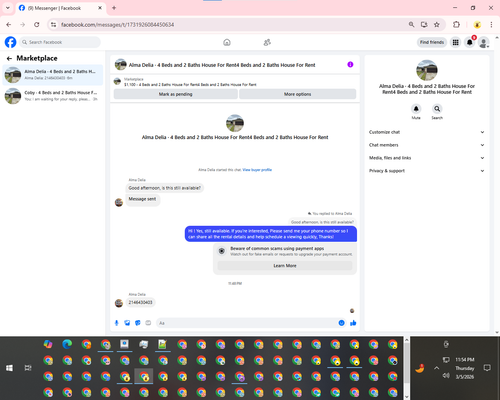Click the browser forward arrow
Viewport: 500px width, 400px height.
(23, 25)
